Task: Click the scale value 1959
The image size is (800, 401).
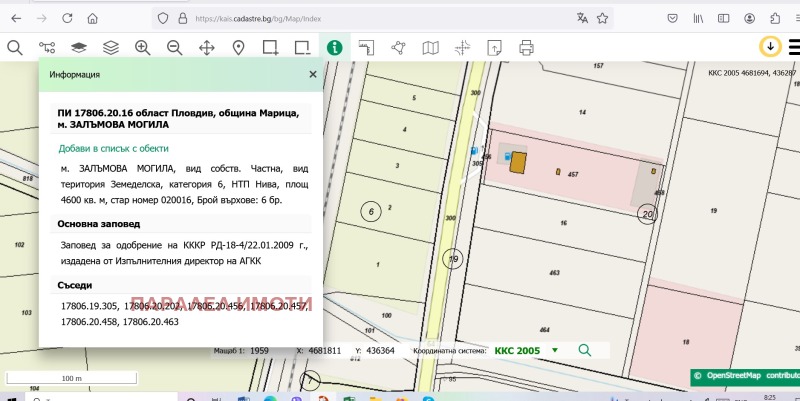Action: [x=259, y=351]
